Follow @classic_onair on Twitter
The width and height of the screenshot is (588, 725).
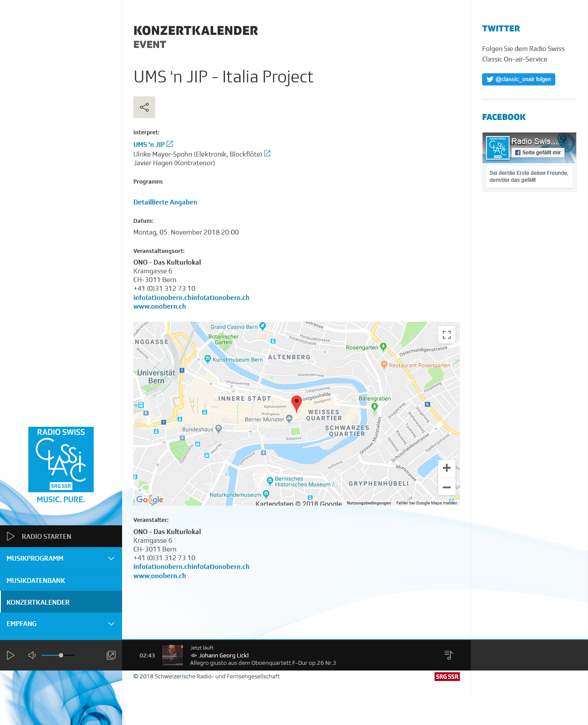click(519, 79)
